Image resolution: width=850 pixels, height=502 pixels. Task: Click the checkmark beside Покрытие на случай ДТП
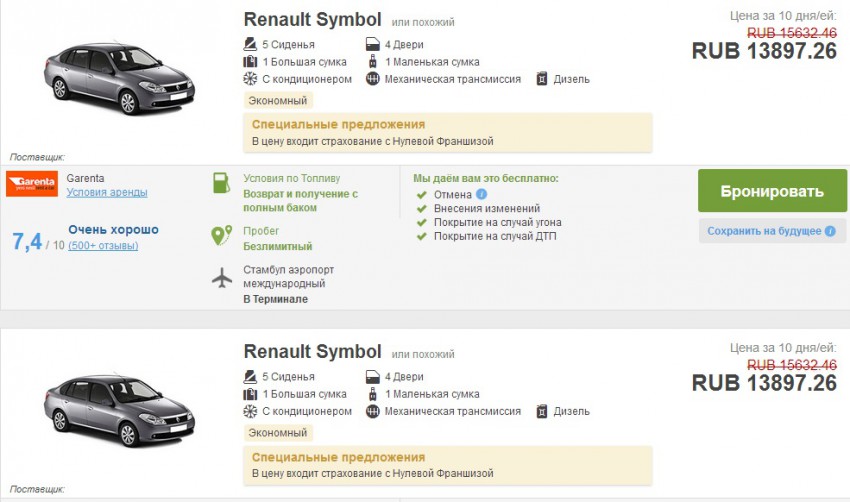click(x=421, y=236)
